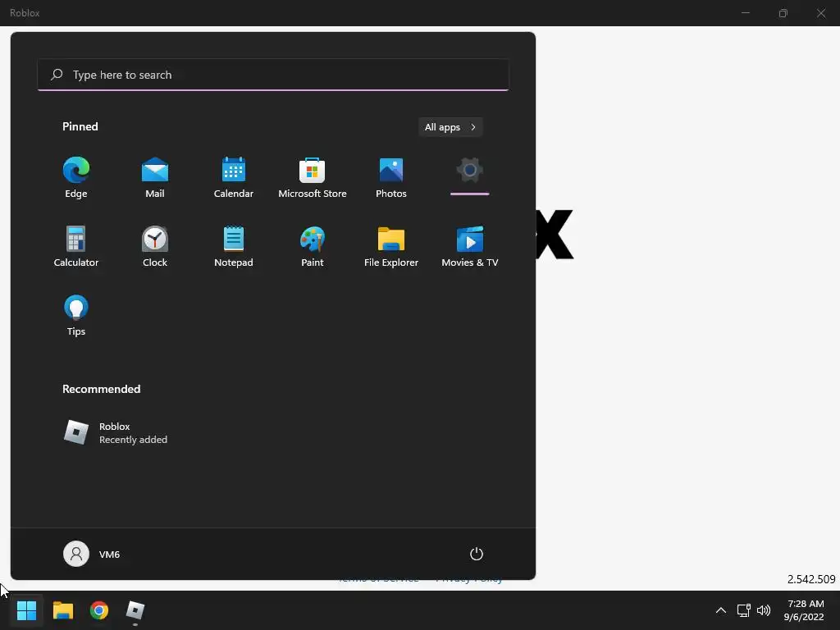Open the volume tray icon
840x630 pixels.
pyautogui.click(x=764, y=610)
